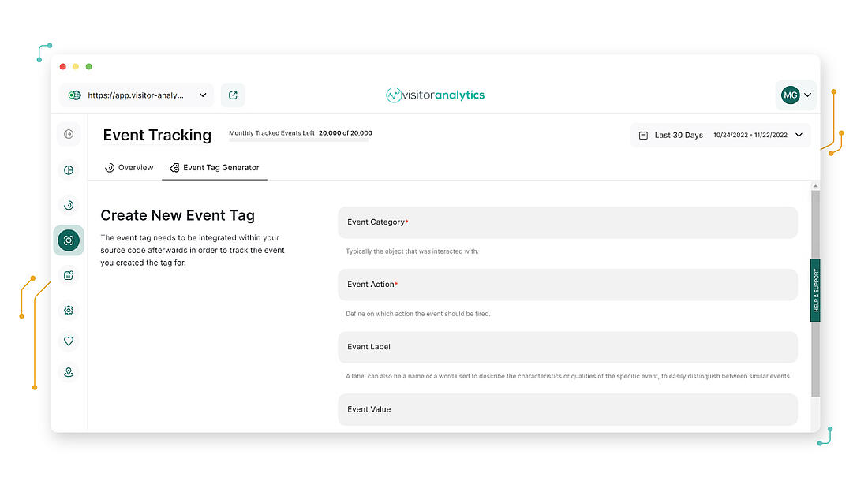Click the green maximize window button
Image resolution: width=868 pixels, height=488 pixels.
tap(88, 66)
